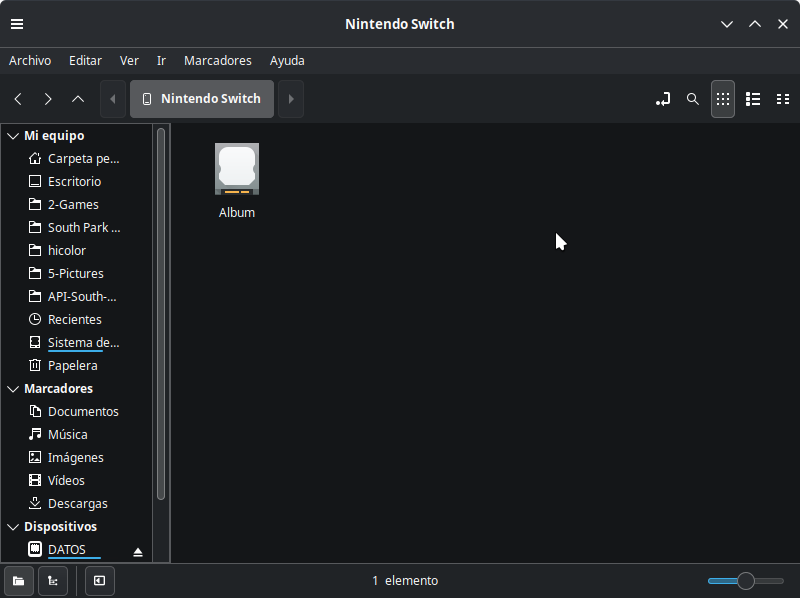Click the Album file name label
Screen dimensions: 800x598
[237, 213]
